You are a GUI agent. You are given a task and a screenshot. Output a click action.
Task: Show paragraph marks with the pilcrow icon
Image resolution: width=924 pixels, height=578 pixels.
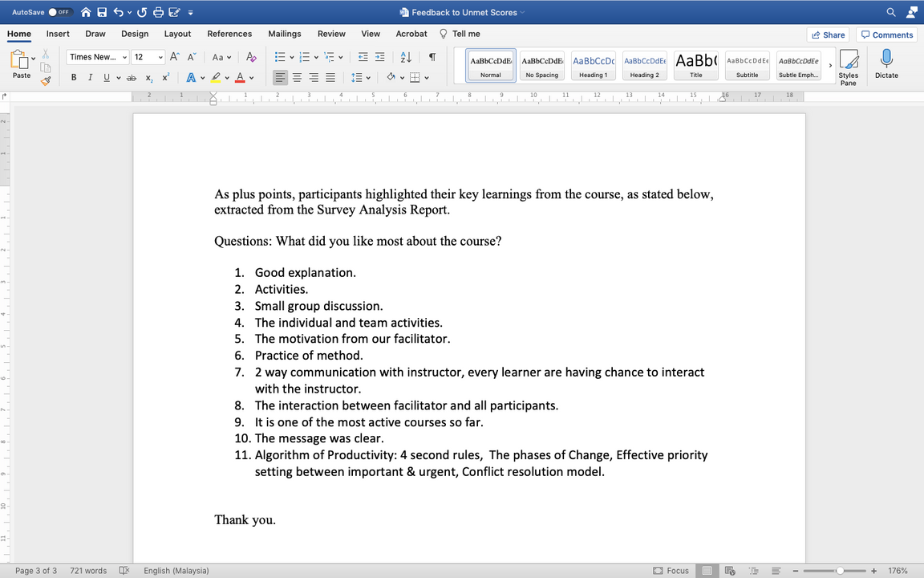click(x=432, y=57)
